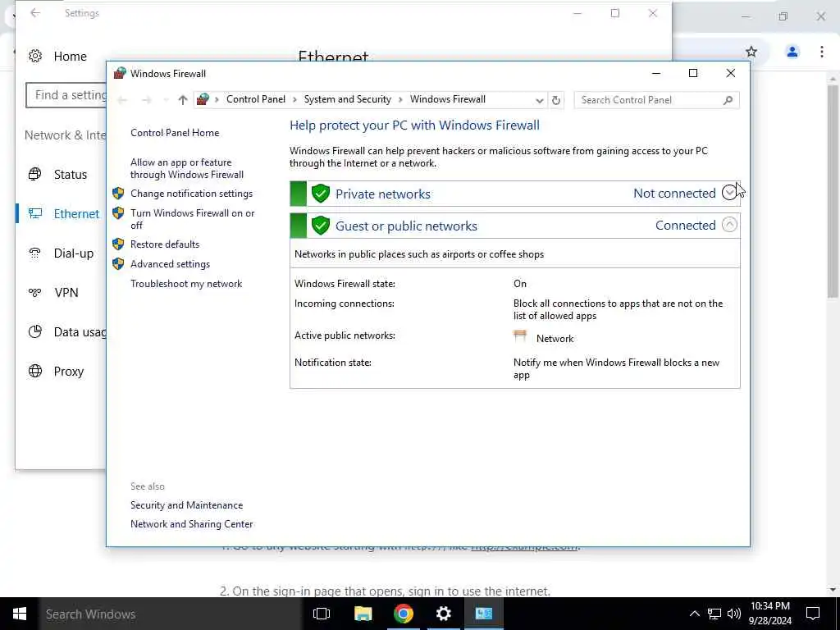
Task: Click shield icon beside Turn Windows Firewall on
Action: click(118, 213)
